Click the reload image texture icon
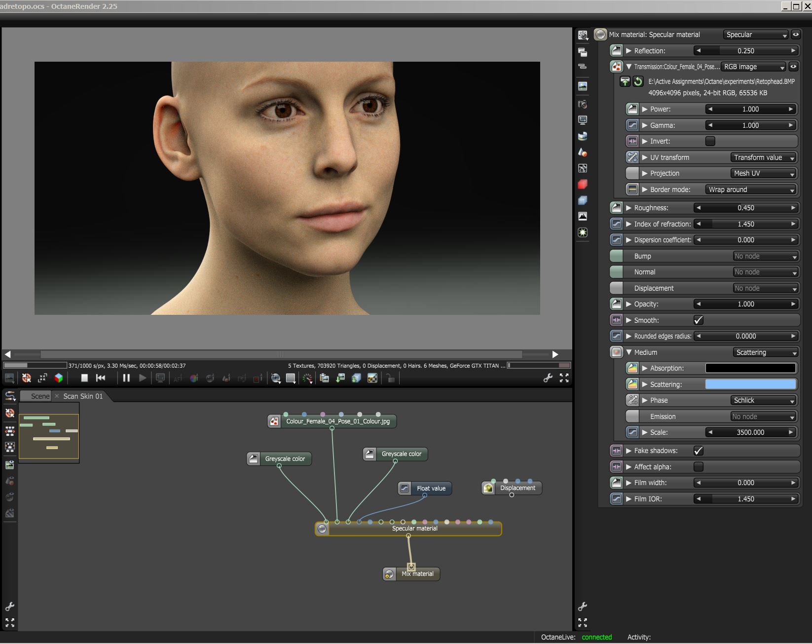 point(638,81)
